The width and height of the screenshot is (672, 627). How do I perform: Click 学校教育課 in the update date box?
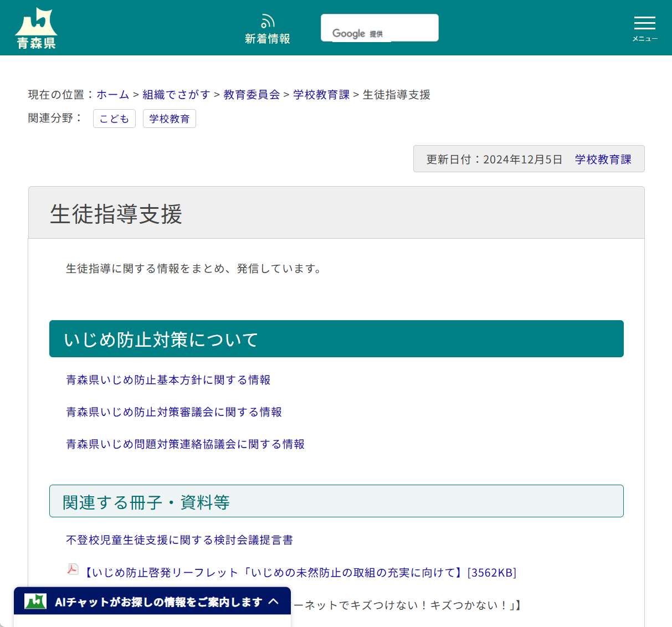tap(602, 158)
